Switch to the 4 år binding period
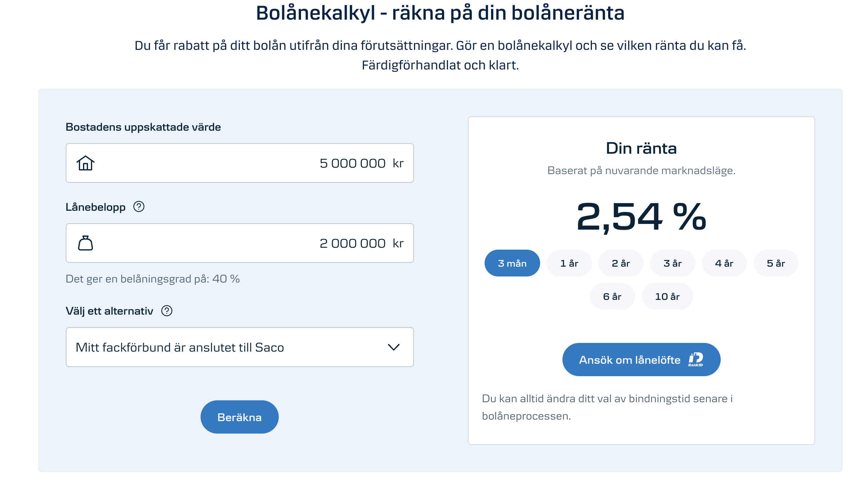This screenshot has height=494, width=868. [x=724, y=263]
